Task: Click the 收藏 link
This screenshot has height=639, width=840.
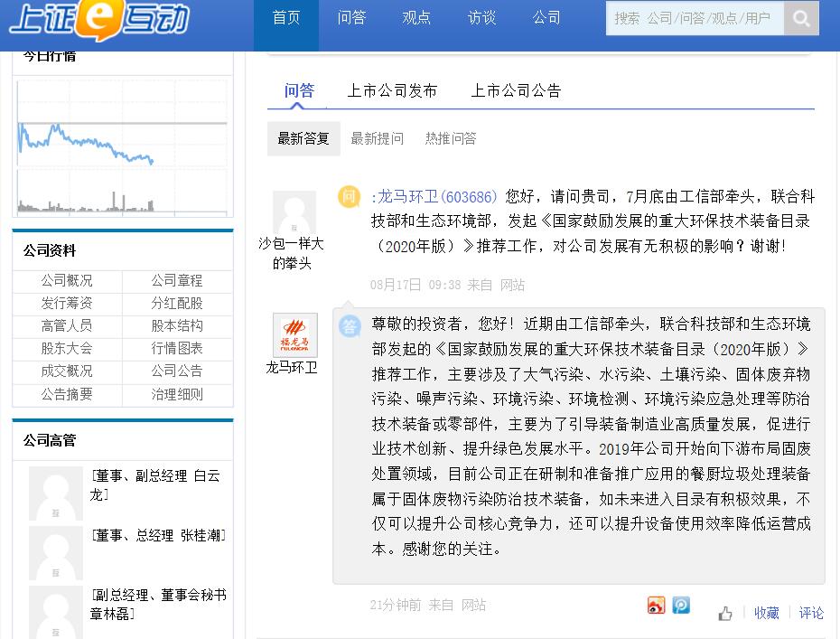Action: (767, 613)
